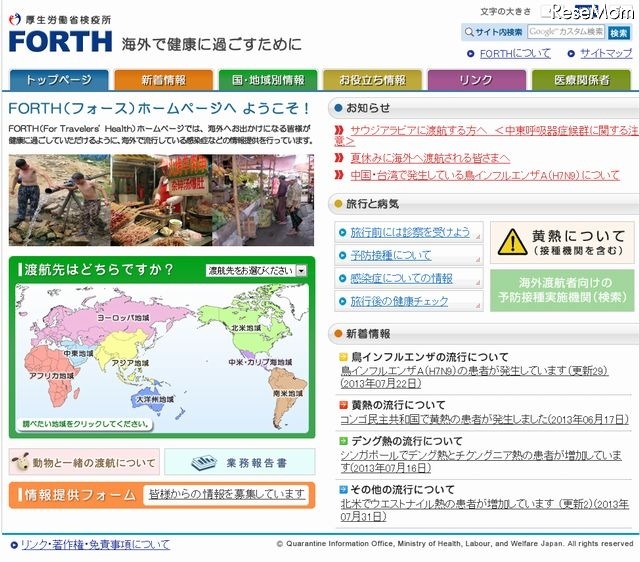Click the FORTH logo in the header

(x=60, y=41)
